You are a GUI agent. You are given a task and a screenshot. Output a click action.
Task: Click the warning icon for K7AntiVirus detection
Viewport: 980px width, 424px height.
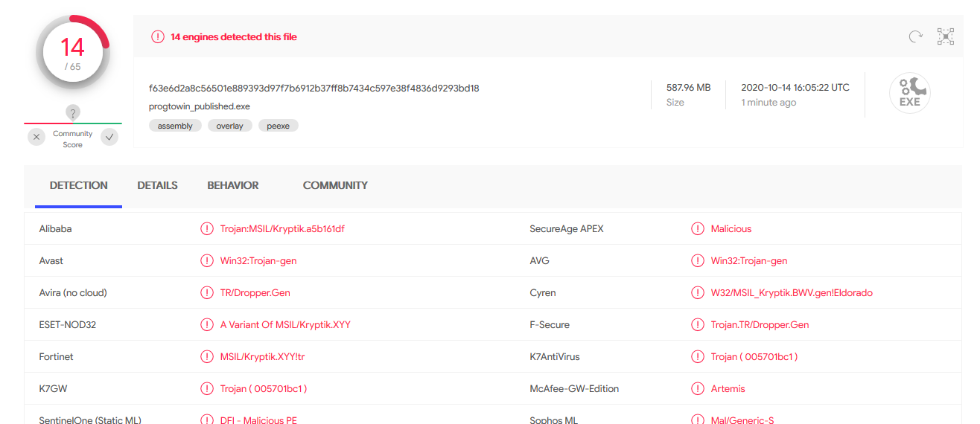click(698, 356)
